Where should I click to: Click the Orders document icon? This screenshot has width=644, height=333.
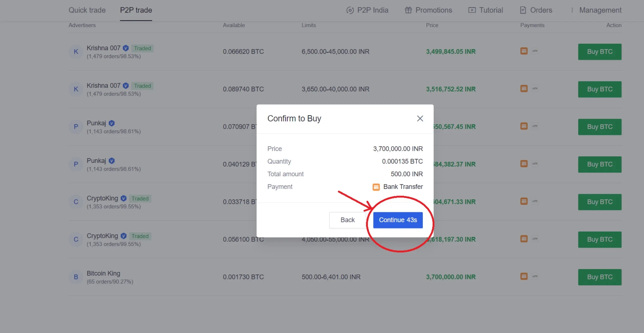point(523,10)
